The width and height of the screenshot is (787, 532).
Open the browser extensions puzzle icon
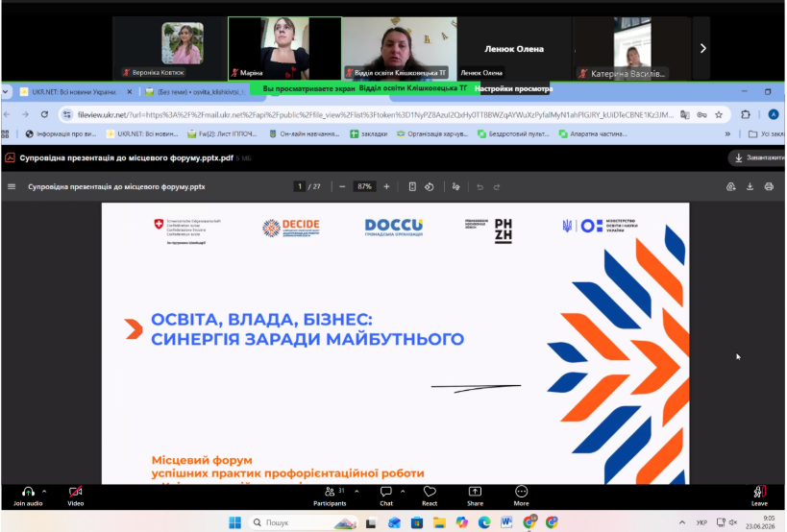[746, 115]
